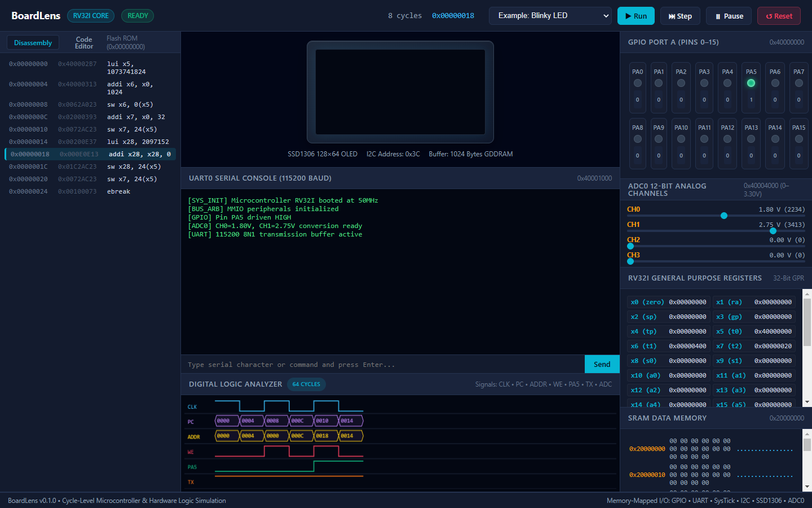Toggle GPIO pin PA8 indicator
The width and height of the screenshot is (812, 508).
coord(638,139)
